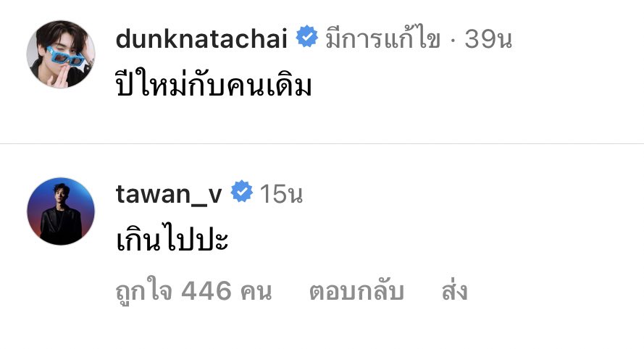Screen dimensions: 644x349
Task: Select the comment text เกินไปปะ
Action: tap(172, 238)
